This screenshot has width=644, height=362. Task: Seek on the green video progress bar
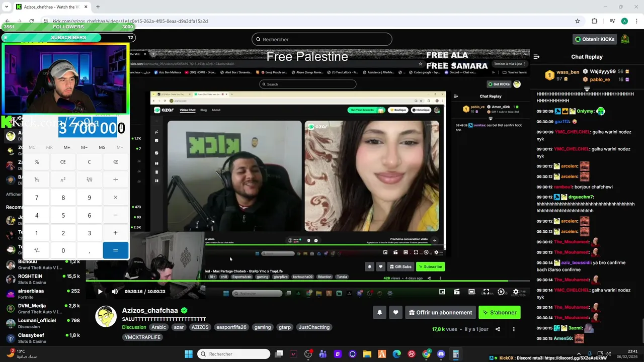coord(308,281)
